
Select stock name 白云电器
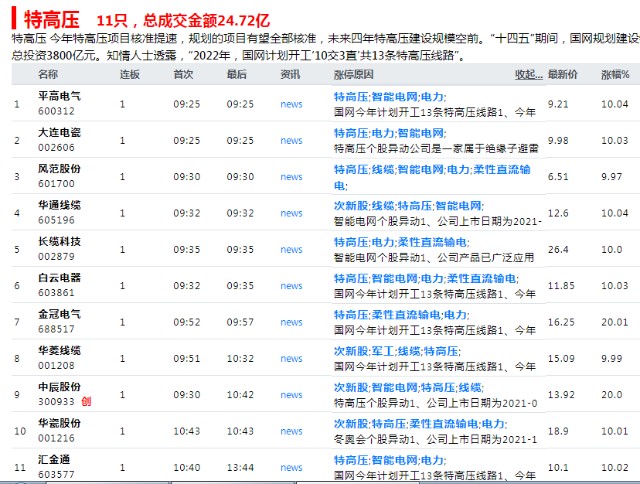click(59, 278)
